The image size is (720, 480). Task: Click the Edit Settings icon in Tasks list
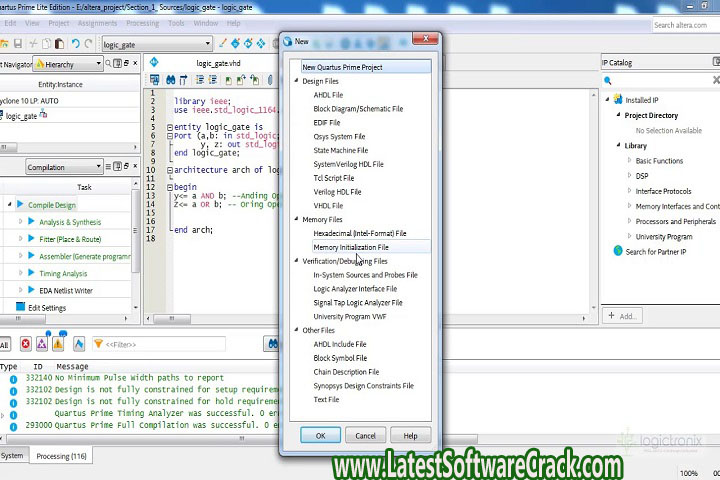coord(20,308)
